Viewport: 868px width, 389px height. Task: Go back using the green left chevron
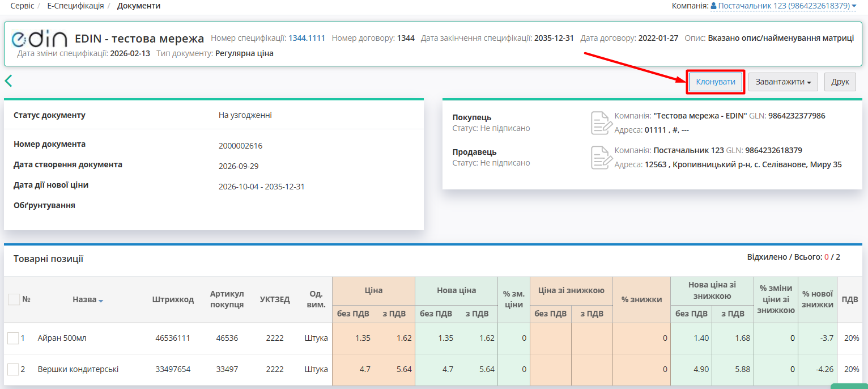pos(8,81)
